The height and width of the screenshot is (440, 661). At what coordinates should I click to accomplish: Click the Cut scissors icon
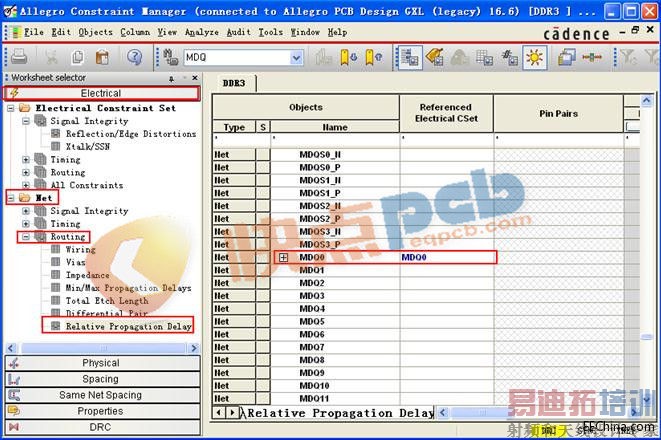click(x=51, y=57)
